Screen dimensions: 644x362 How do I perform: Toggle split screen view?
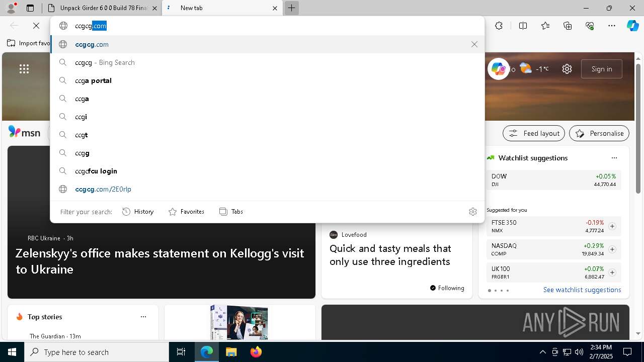click(x=523, y=26)
